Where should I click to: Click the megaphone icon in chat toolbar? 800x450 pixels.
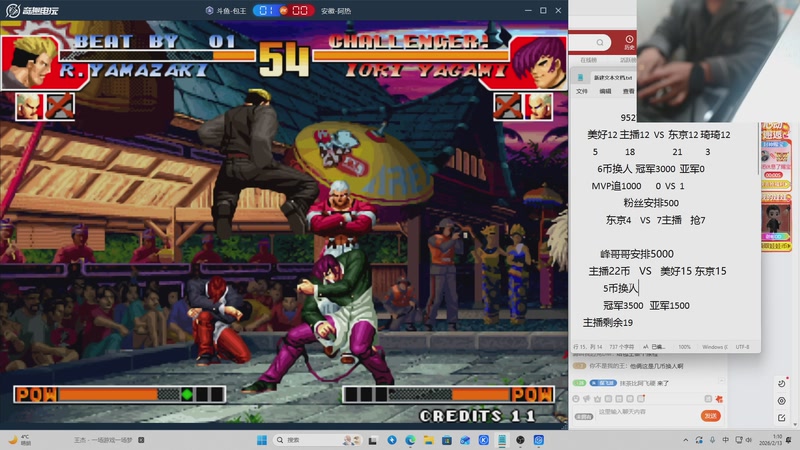(587, 399)
